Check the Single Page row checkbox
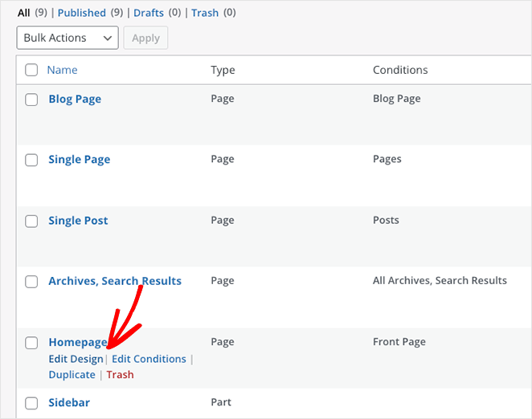 pyautogui.click(x=31, y=160)
